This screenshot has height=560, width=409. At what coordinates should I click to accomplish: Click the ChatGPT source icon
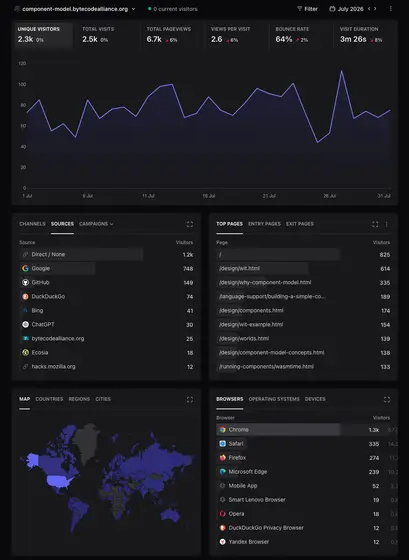[25, 324]
